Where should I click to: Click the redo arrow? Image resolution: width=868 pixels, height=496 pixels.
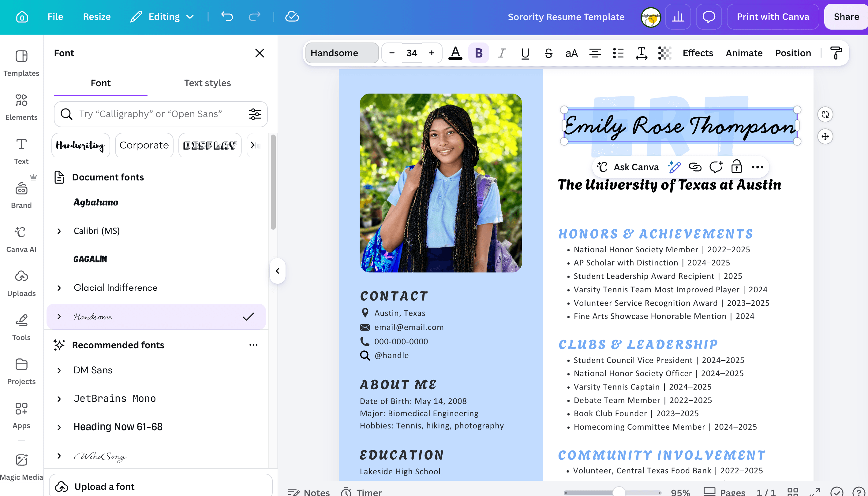click(x=254, y=16)
